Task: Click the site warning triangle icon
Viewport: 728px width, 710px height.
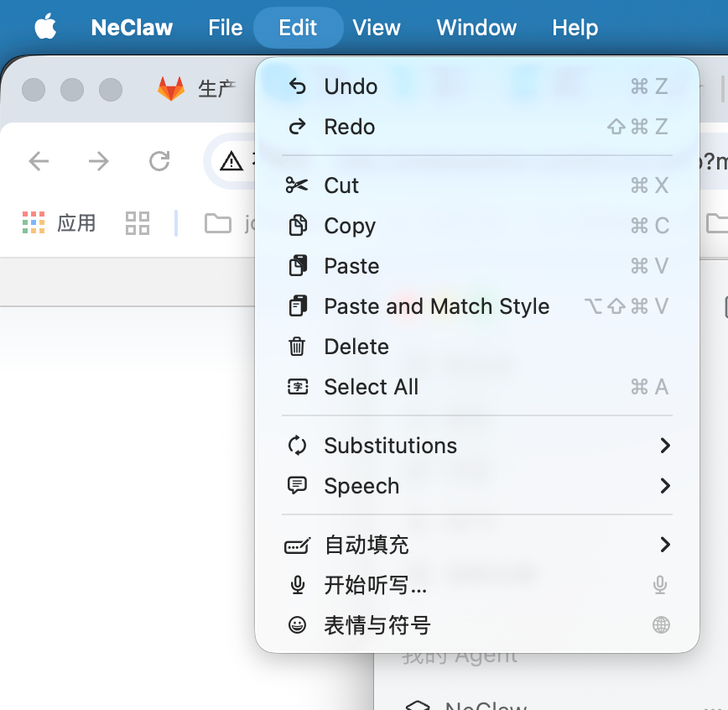Action: [231, 162]
